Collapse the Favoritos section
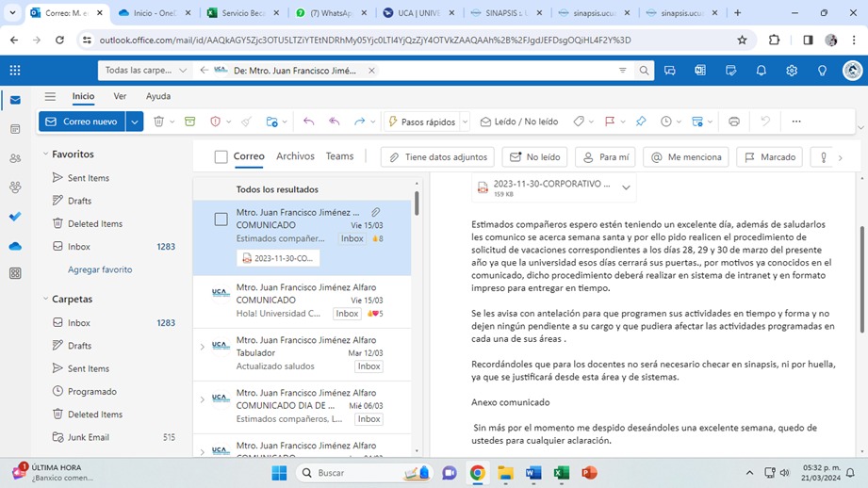Image resolution: width=868 pixels, height=488 pixels. tap(46, 154)
